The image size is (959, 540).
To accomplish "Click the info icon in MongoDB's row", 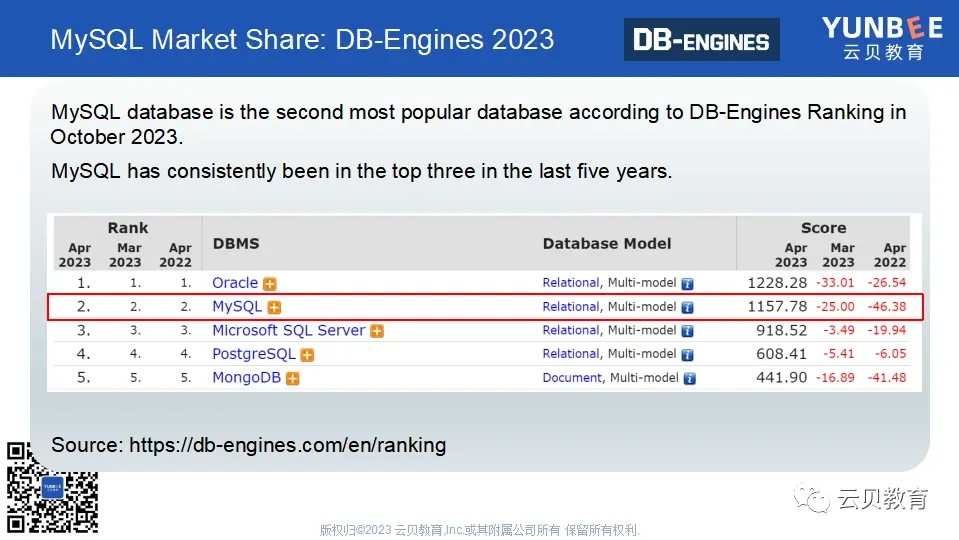I will pyautogui.click(x=689, y=379).
